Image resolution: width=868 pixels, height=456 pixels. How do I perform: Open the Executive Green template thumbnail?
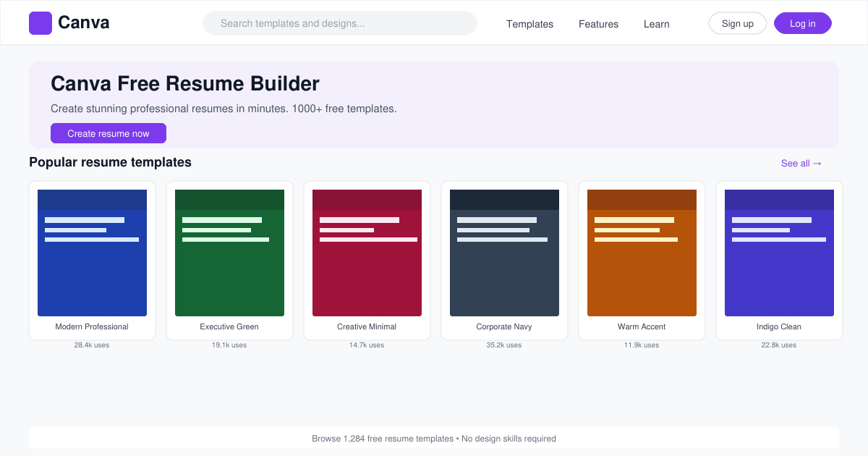(x=229, y=253)
